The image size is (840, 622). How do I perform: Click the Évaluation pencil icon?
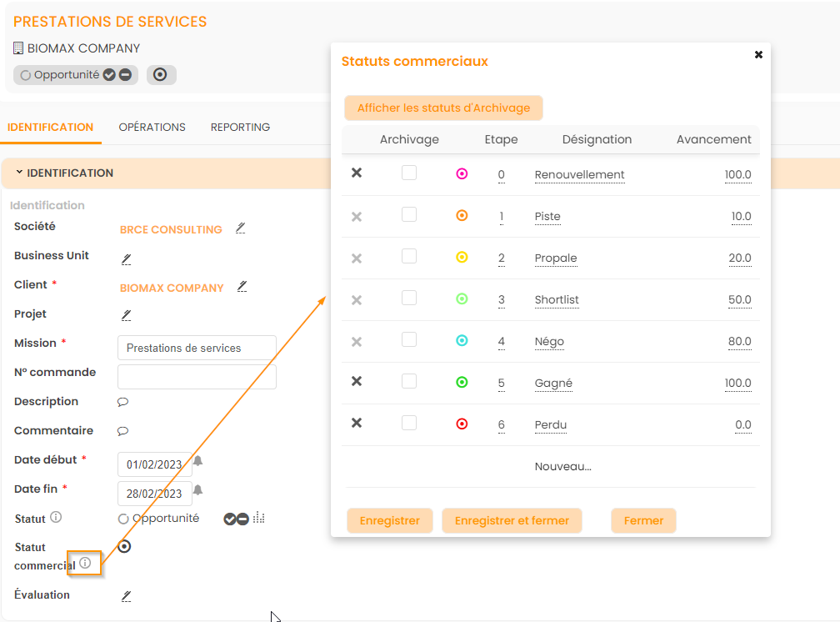(x=127, y=596)
